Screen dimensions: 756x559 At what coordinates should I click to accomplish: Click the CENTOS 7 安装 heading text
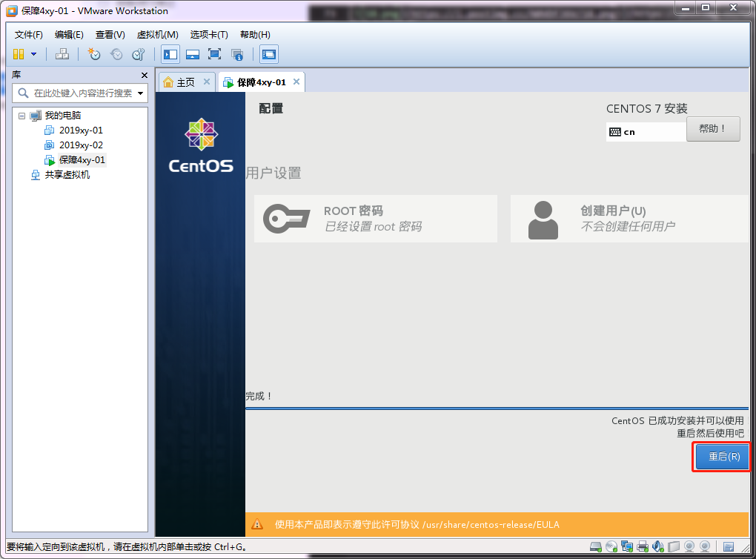646,108
